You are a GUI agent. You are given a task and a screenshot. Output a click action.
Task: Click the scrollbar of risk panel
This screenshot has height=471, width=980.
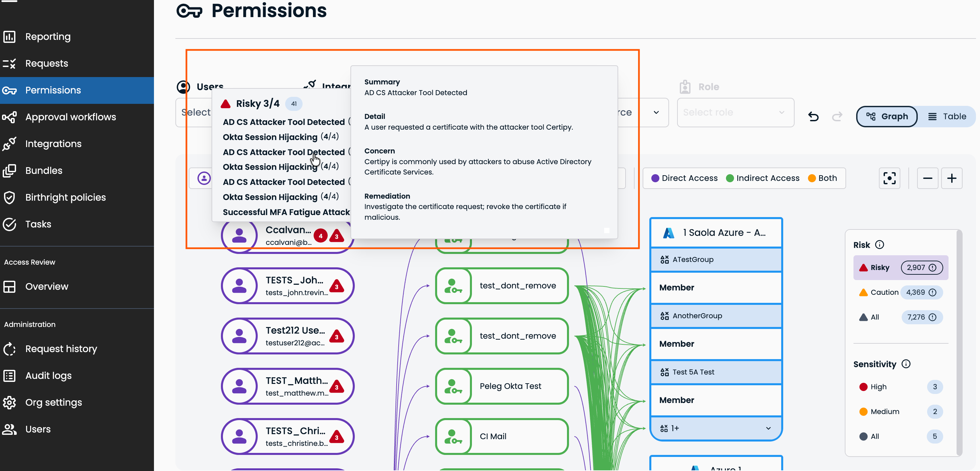point(959,343)
